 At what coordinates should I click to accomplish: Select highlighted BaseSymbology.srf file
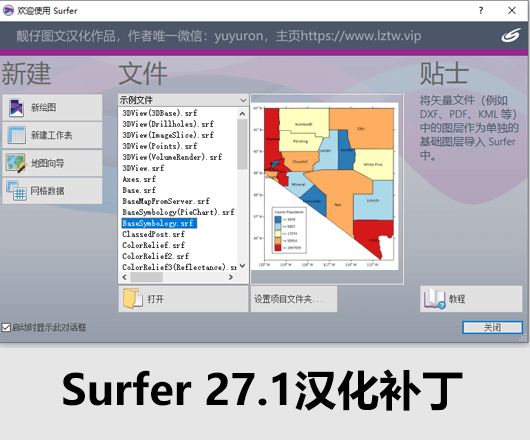159,223
